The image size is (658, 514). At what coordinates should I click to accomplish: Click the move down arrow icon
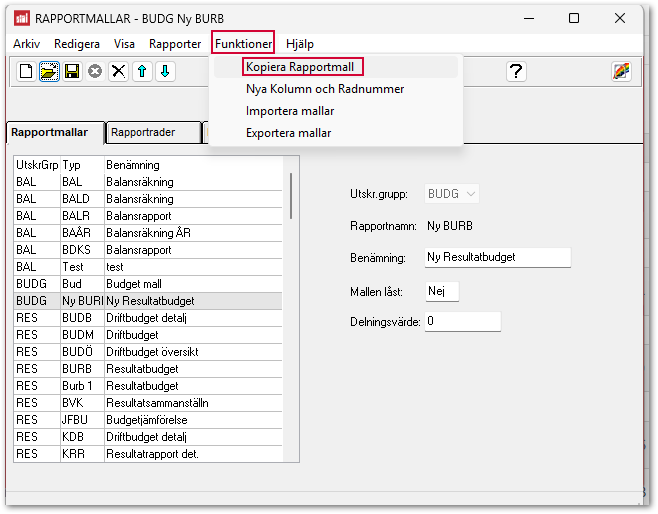coord(165,71)
